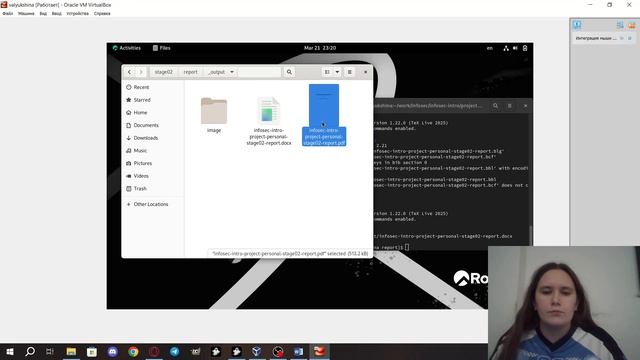Go back in Files window
Screen dimensions: 640x360
tap(129, 72)
